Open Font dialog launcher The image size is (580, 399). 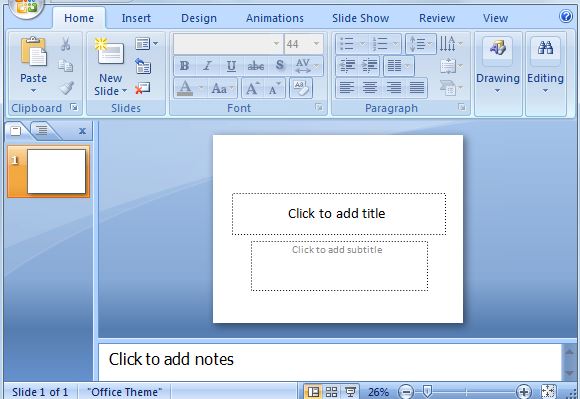click(x=318, y=107)
